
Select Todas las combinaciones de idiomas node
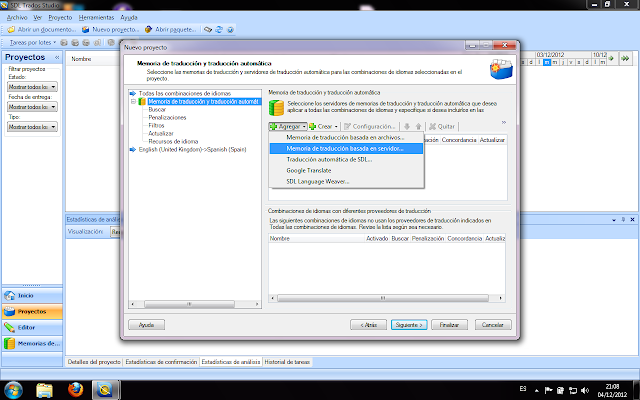pyautogui.click(x=184, y=93)
